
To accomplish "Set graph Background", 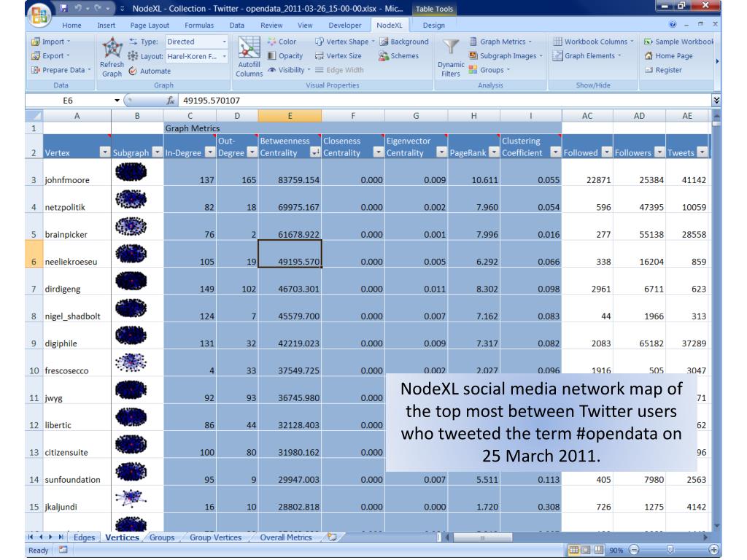I will click(x=404, y=42).
